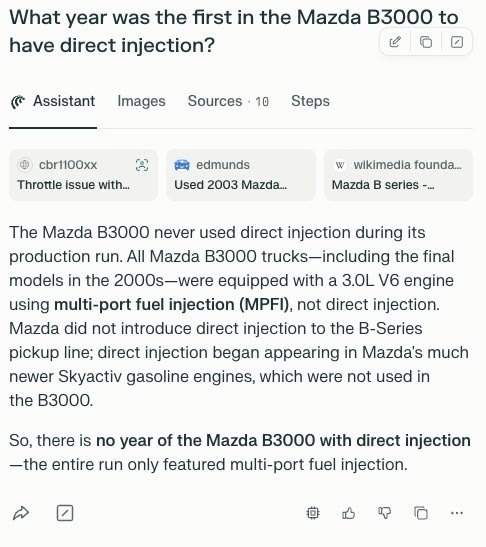Image resolution: width=486 pixels, height=547 pixels.
Task: Click the rewrite icon below the answer
Action: (x=65, y=513)
